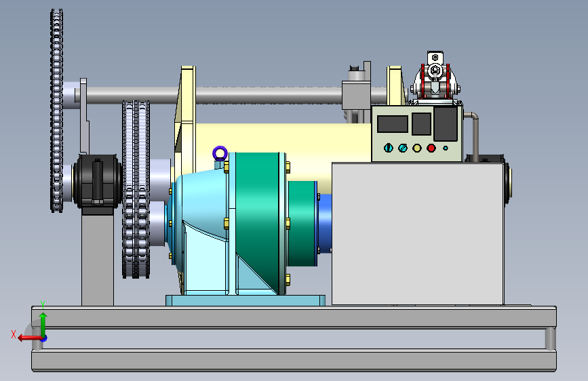Screen dimensions: 588x381
Task: Select the double-row chain sprocket assembly
Action: coord(136,189)
